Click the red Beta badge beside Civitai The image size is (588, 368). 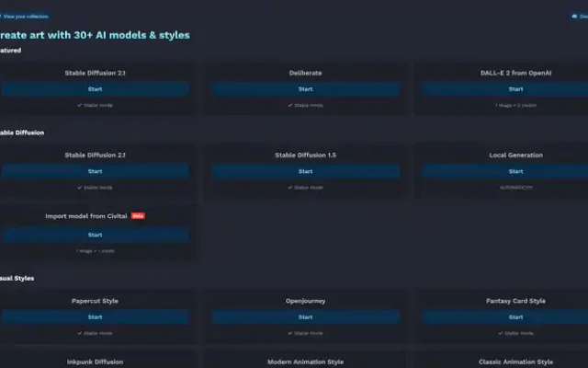[138, 216]
